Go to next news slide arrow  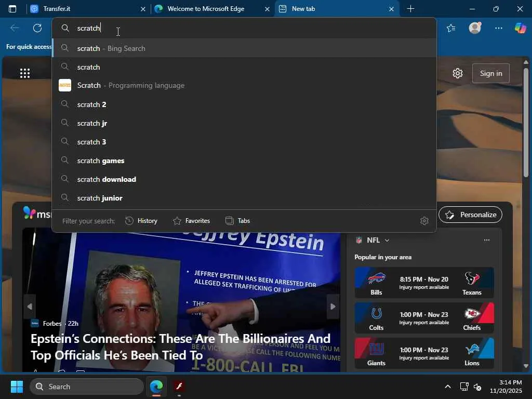[x=333, y=307]
